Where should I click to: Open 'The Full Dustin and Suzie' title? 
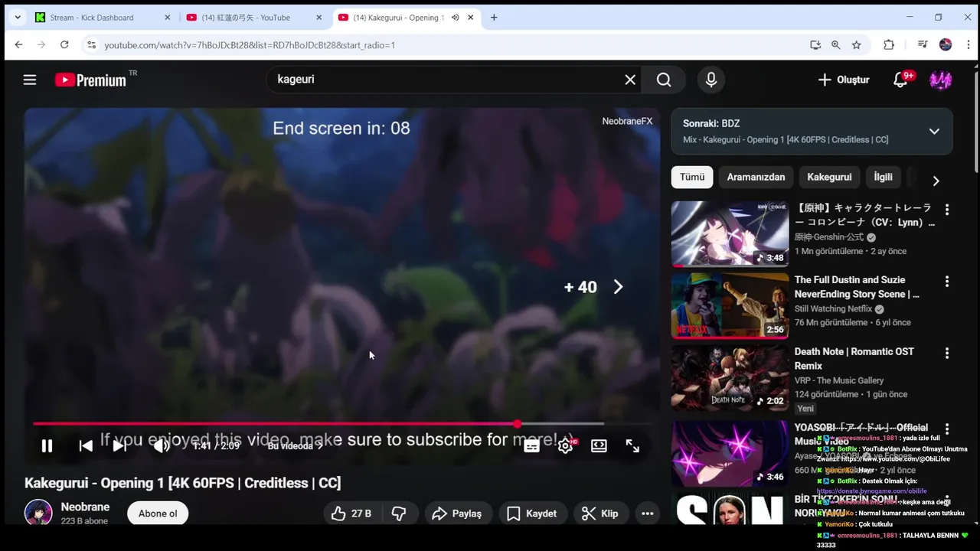(857, 287)
